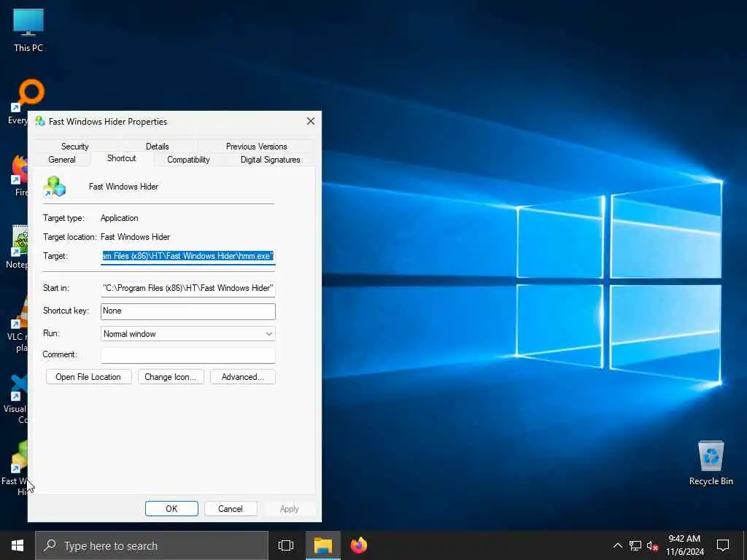
Task: Switch to the General tab
Action: (62, 160)
